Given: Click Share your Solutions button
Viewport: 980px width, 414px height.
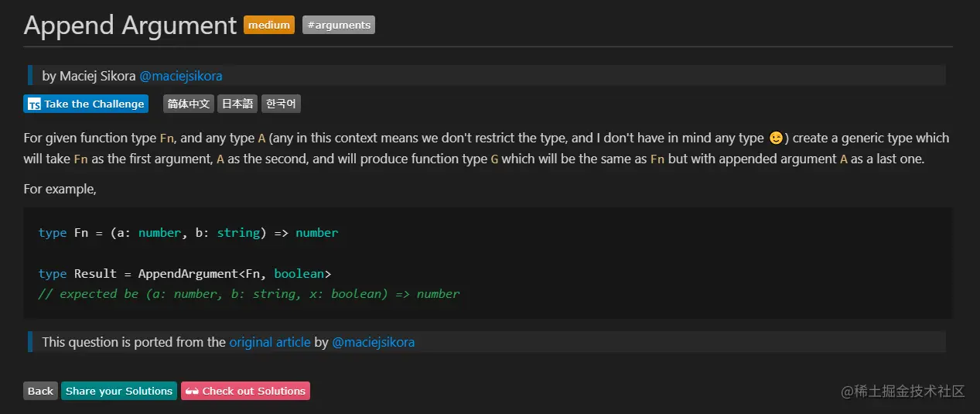Looking at the screenshot, I should 119,392.
